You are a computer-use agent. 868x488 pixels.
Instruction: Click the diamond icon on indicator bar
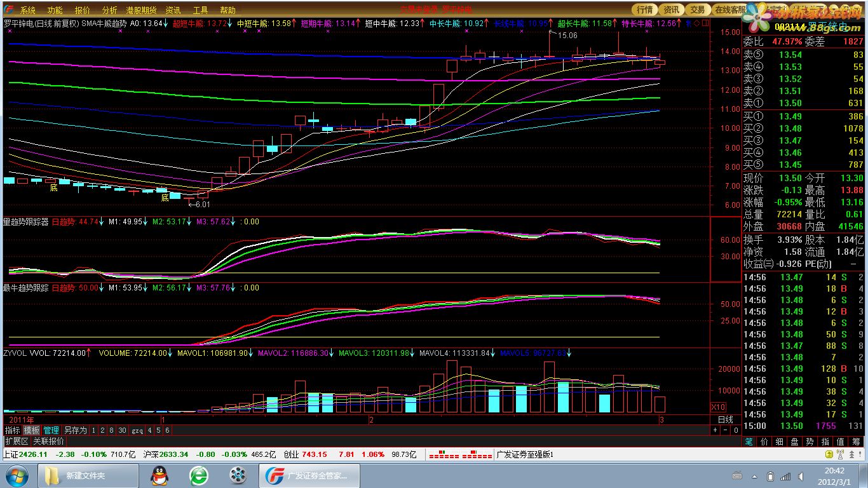(x=696, y=24)
